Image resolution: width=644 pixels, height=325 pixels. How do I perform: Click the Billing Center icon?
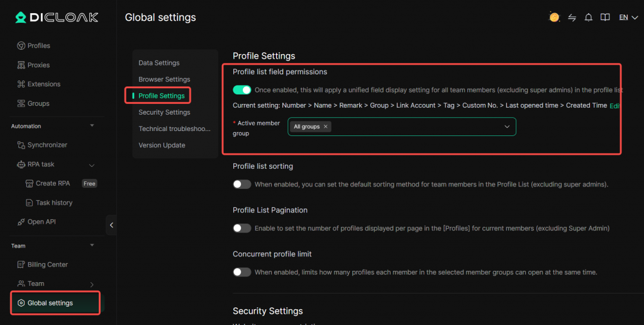(21, 265)
